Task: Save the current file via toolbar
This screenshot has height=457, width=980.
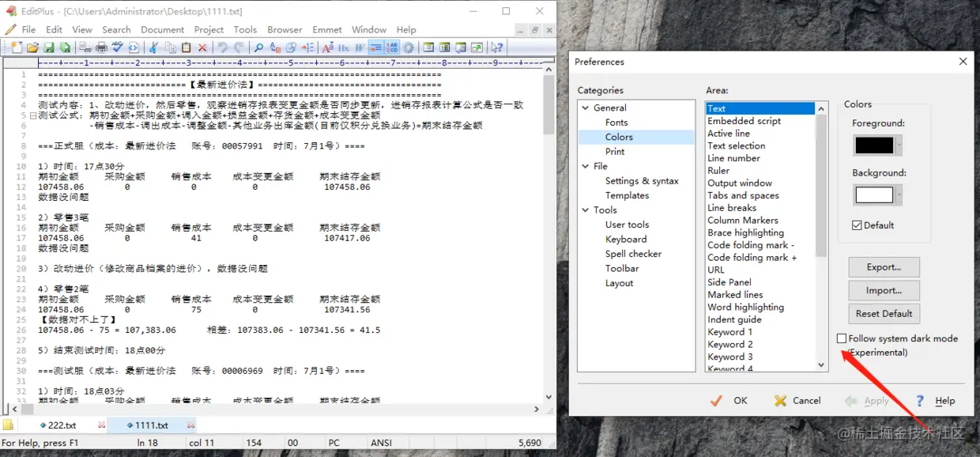Action: click(x=49, y=47)
